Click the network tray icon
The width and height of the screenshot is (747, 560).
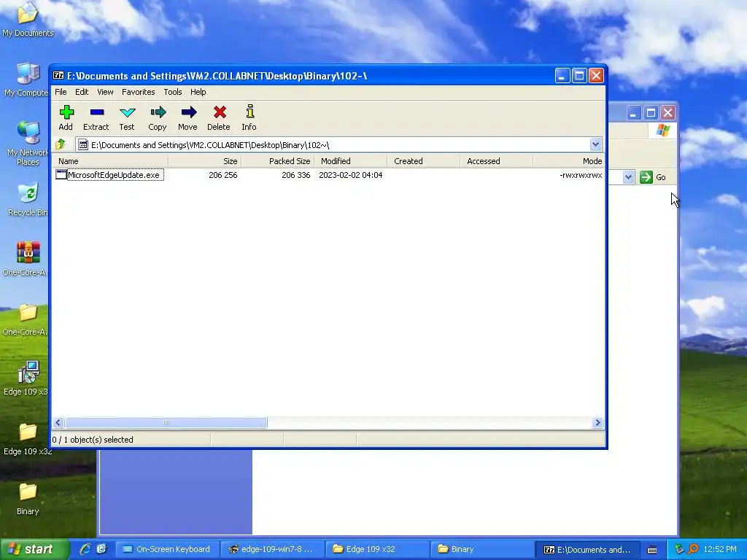(x=679, y=549)
